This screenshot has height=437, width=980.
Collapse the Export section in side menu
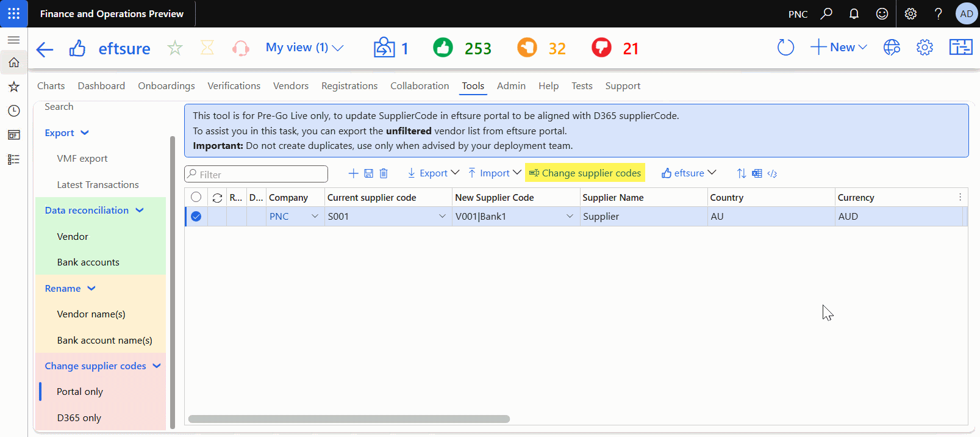click(x=85, y=133)
